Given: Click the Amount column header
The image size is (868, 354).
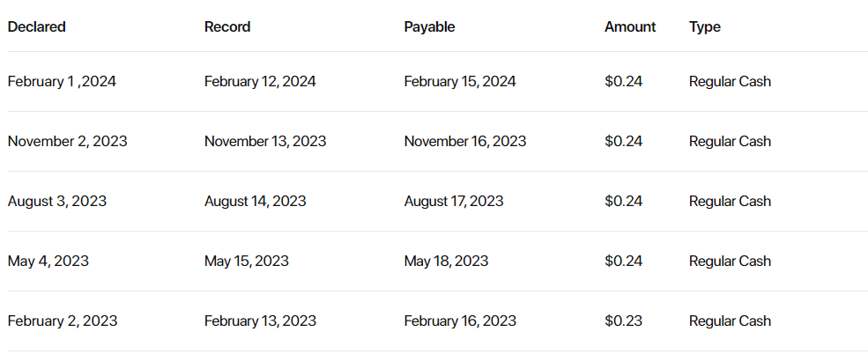Looking at the screenshot, I should coord(630,26).
